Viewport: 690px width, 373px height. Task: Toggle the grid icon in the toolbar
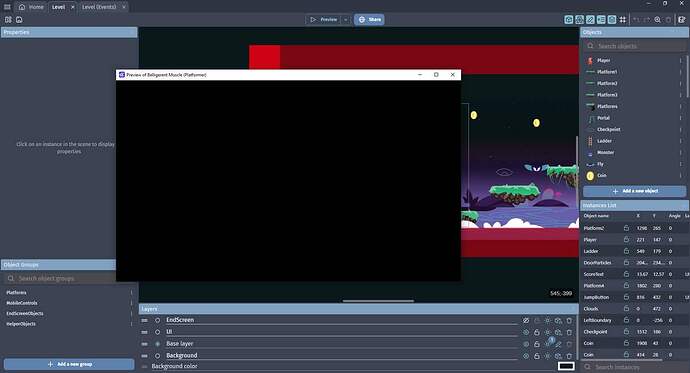tap(623, 19)
